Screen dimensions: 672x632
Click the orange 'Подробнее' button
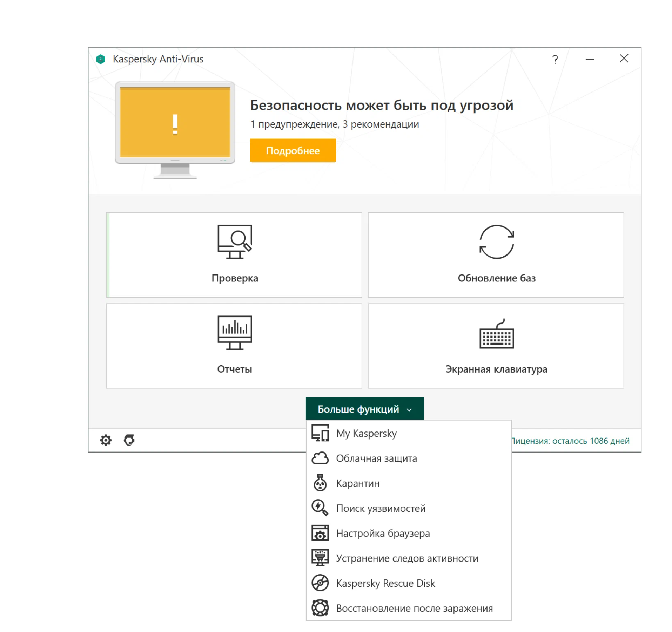[293, 150]
